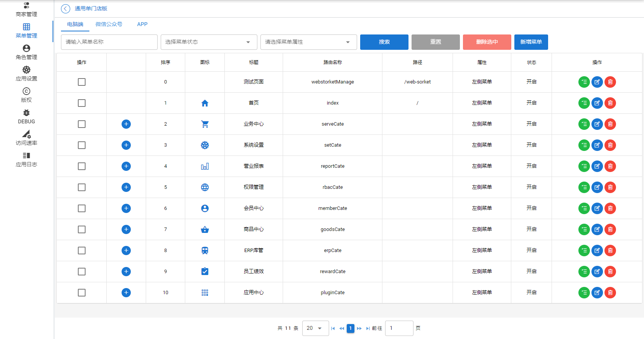
Task: Tick the checkbox for the 业务中心 row
Action: click(x=82, y=124)
